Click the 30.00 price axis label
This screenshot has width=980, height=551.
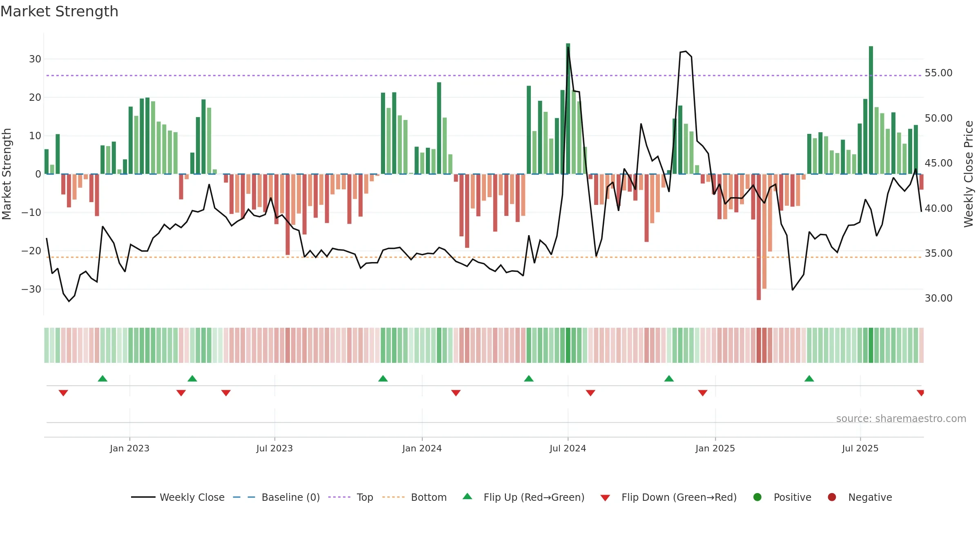[x=938, y=298]
